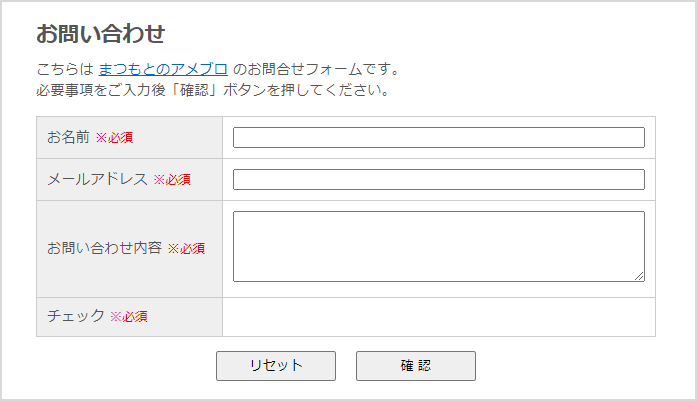Click the お問い合わせ page heading
This screenshot has width=697, height=401.
pos(100,33)
